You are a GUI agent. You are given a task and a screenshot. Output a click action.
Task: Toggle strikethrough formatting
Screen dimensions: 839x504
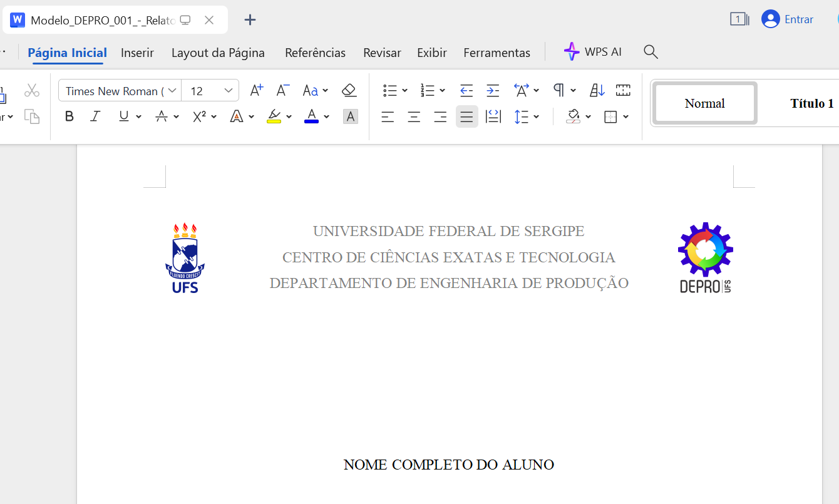(x=162, y=116)
